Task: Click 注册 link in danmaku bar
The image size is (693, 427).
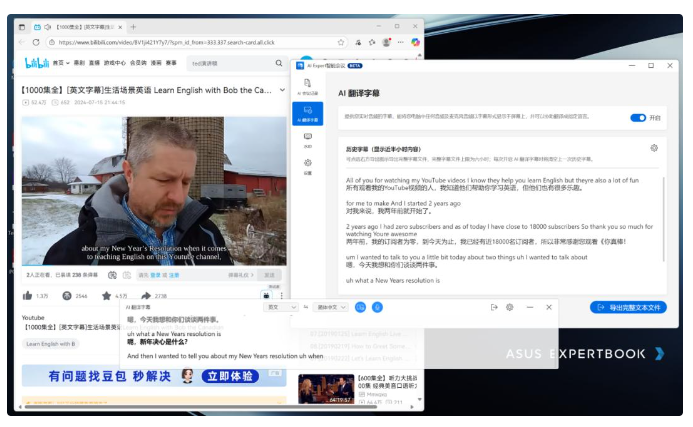Action: pos(174,275)
